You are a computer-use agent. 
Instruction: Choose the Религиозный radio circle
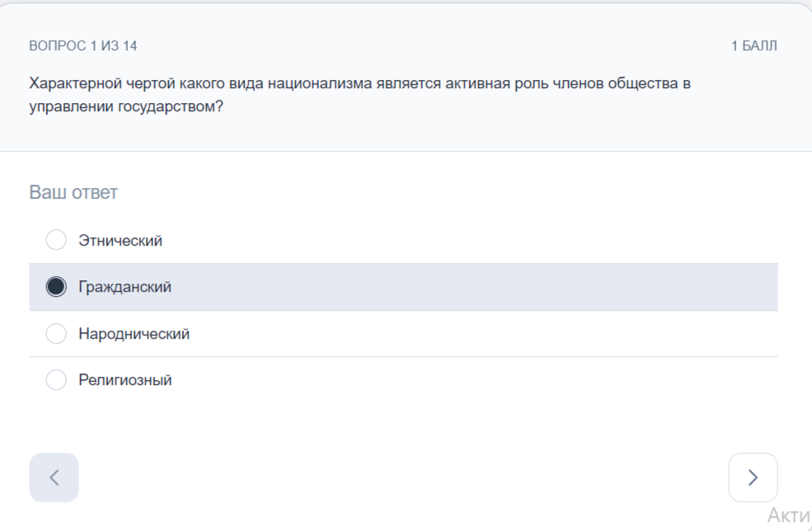point(56,380)
